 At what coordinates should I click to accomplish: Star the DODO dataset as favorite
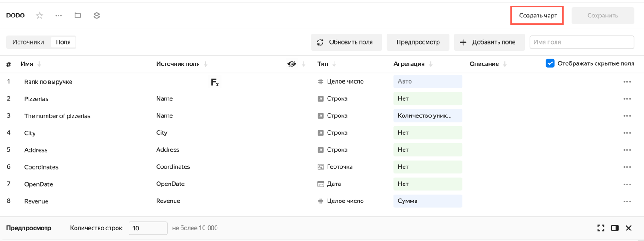click(x=40, y=16)
